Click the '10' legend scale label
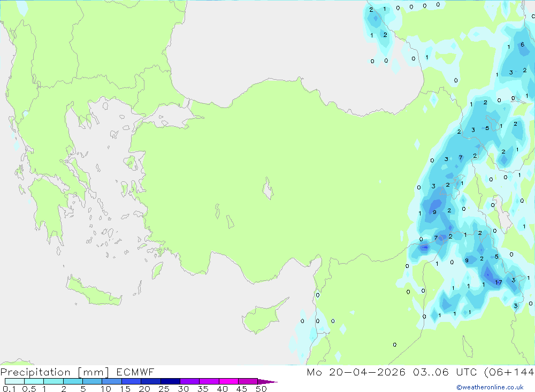This screenshot has height=392, width=535. [106, 389]
